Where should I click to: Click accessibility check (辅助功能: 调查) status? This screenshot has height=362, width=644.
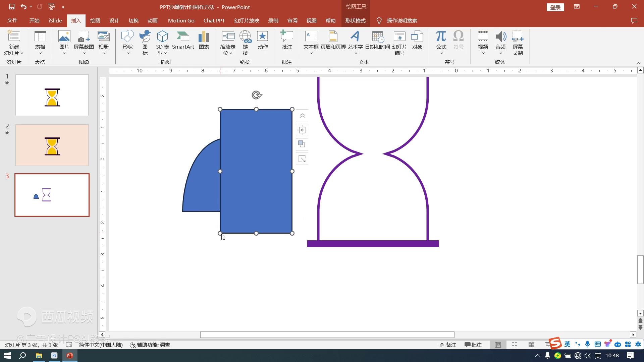pyautogui.click(x=150, y=345)
